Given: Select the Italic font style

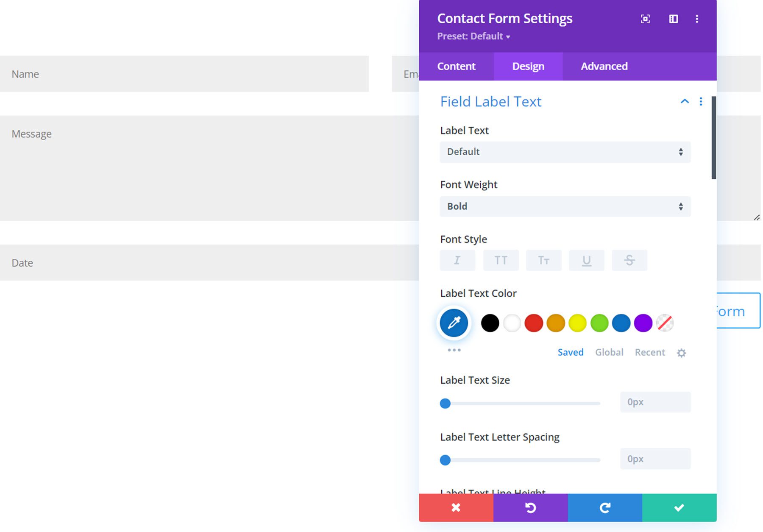Looking at the screenshot, I should coord(457,260).
